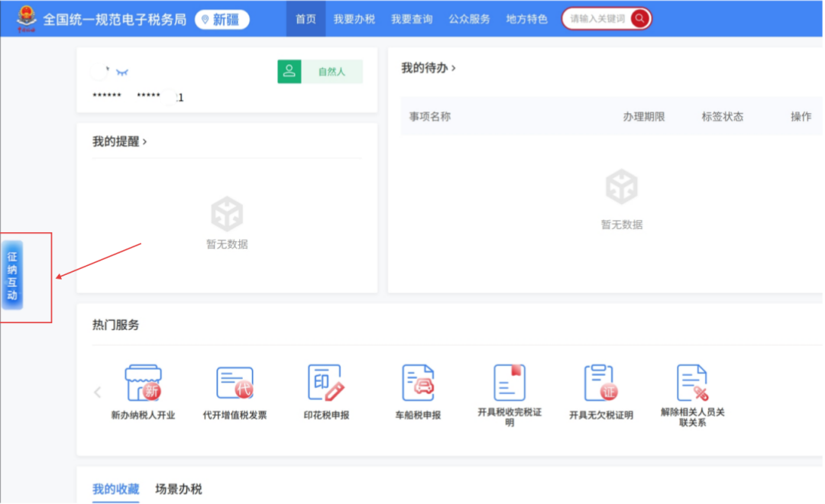Click the 印花税申报 label text

click(x=326, y=415)
